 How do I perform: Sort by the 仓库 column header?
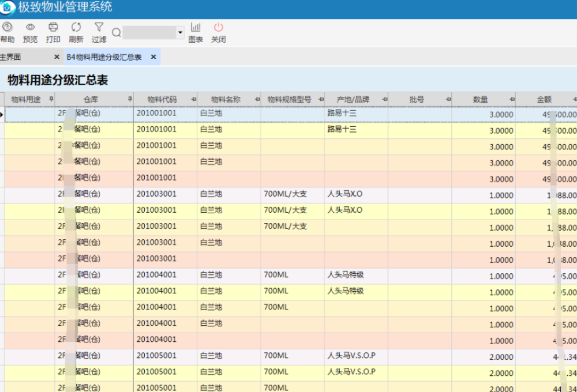tap(91, 99)
